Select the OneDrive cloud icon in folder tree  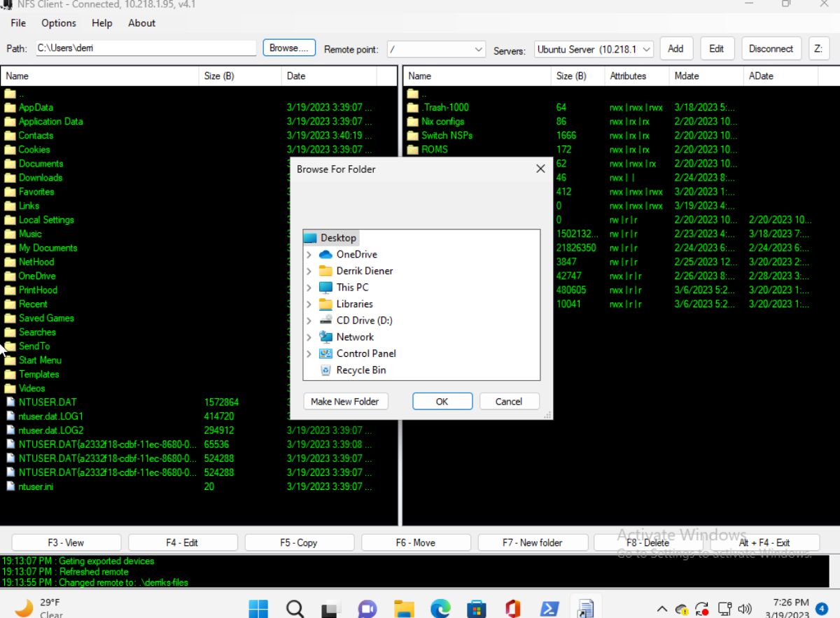(325, 254)
